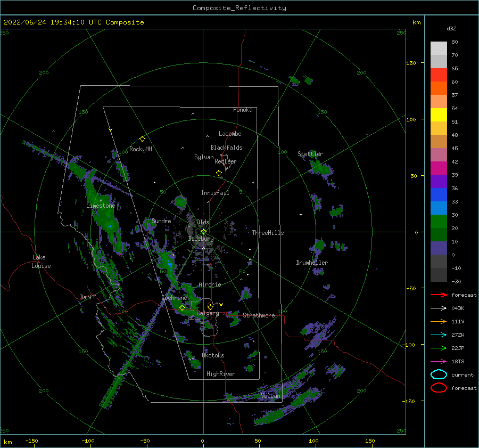The height and width of the screenshot is (448, 479).
Task: Click the white 04DK arrow legend icon
Action: pos(439,308)
